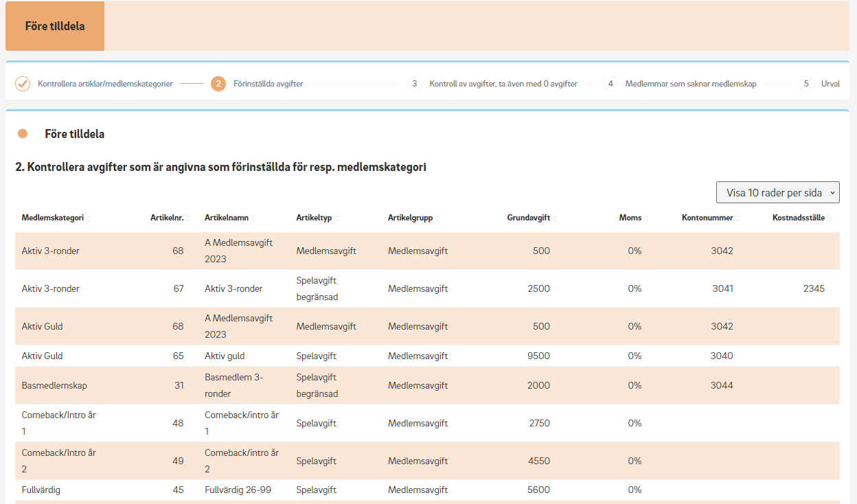The height and width of the screenshot is (504, 857).
Task: Click account number 3044
Action: click(x=722, y=385)
